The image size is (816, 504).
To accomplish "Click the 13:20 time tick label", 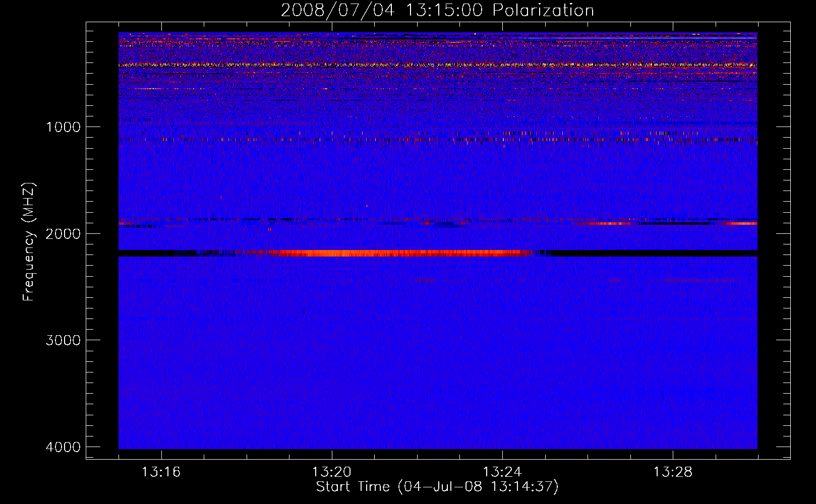I will pyautogui.click(x=331, y=472).
